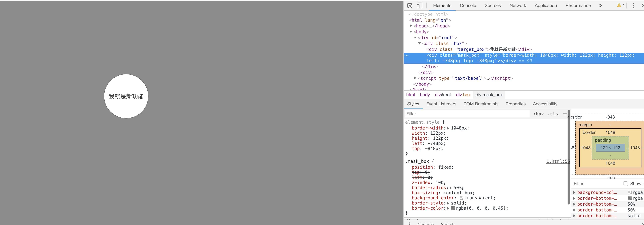
Task: Enable the Show all computed checkbox
Action: click(626, 184)
